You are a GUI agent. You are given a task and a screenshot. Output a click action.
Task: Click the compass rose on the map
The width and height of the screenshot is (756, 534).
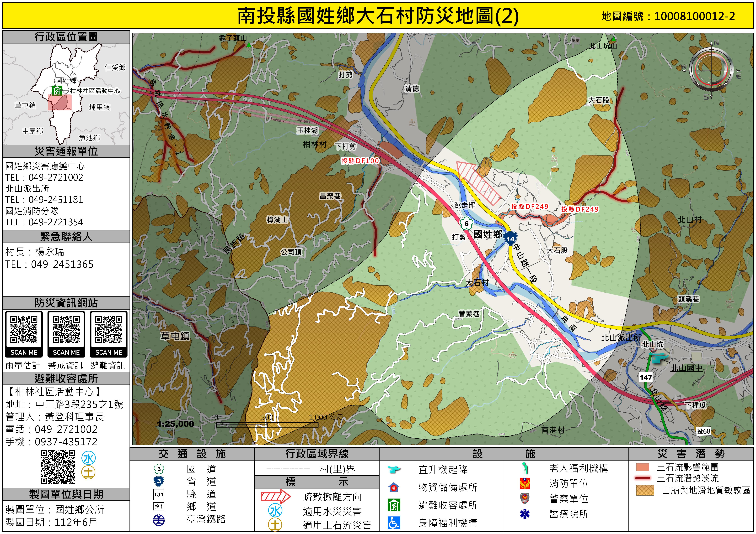(711, 70)
